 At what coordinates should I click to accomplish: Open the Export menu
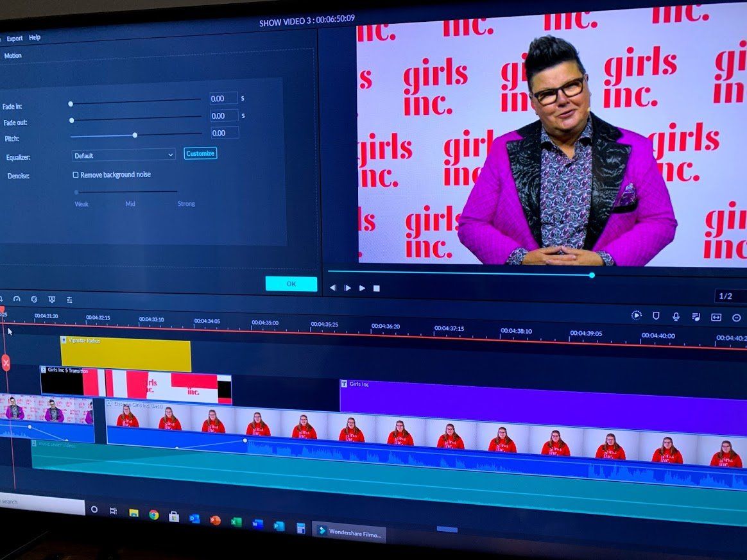tap(14, 38)
